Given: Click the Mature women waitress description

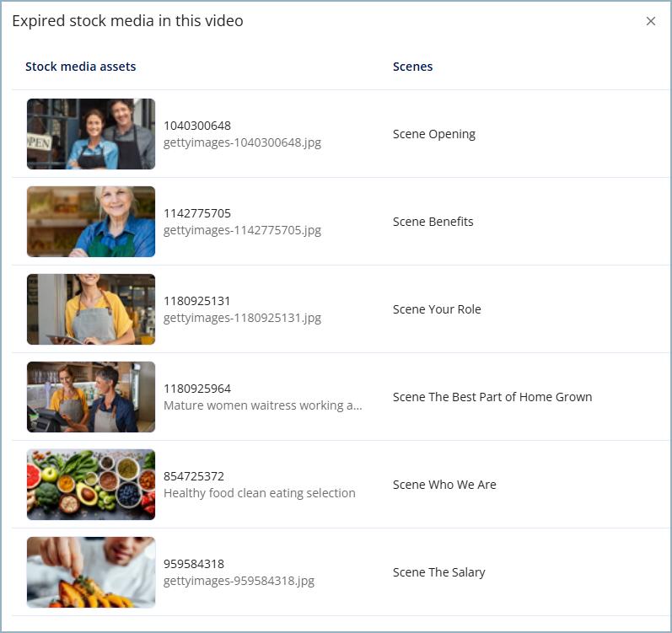Looking at the screenshot, I should click(262, 405).
